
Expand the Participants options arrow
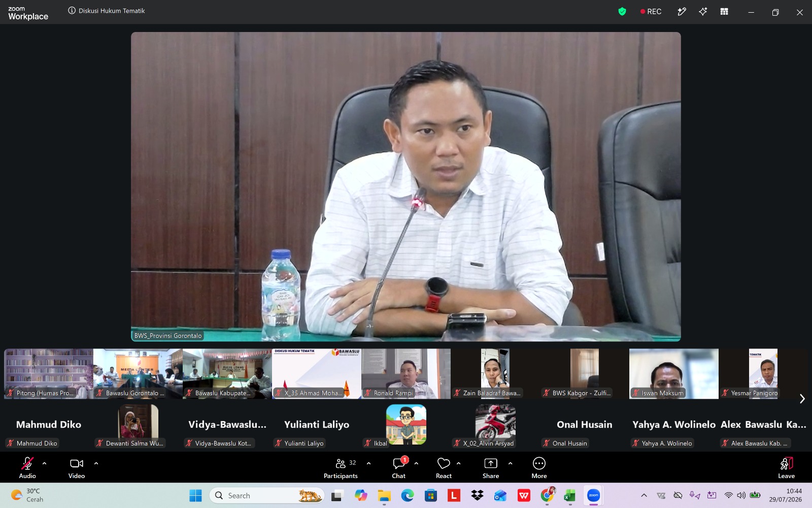point(368,463)
